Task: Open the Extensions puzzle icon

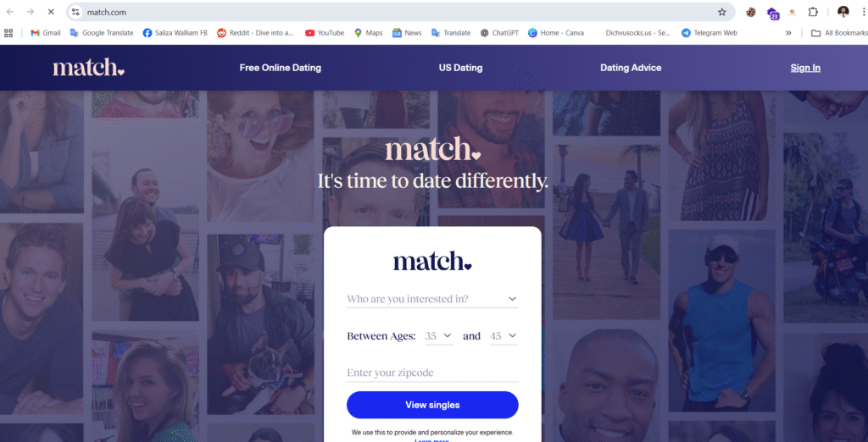Action: [x=813, y=12]
